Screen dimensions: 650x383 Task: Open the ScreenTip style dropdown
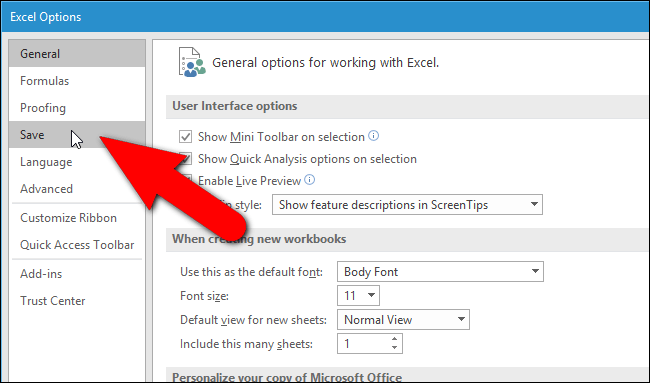coord(407,205)
